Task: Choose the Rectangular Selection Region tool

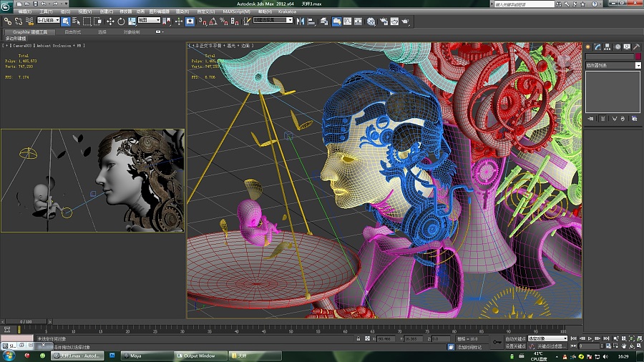Action: point(87,21)
